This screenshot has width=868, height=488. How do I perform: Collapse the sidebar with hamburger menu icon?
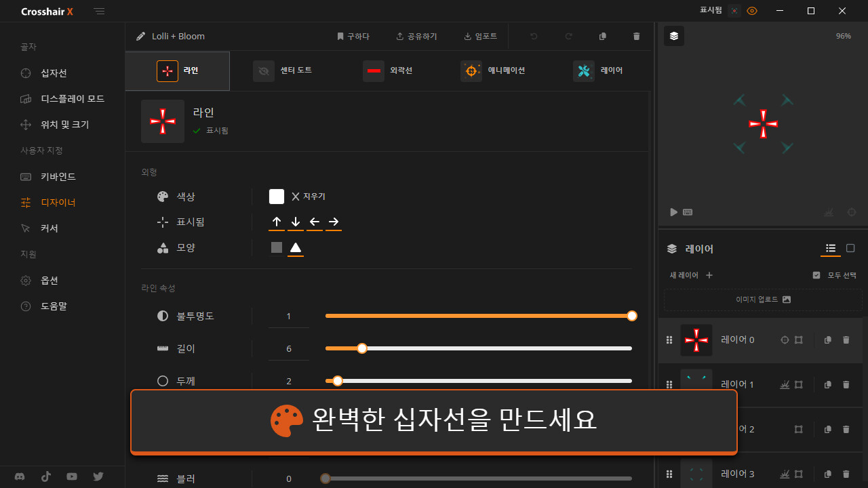tap(100, 12)
